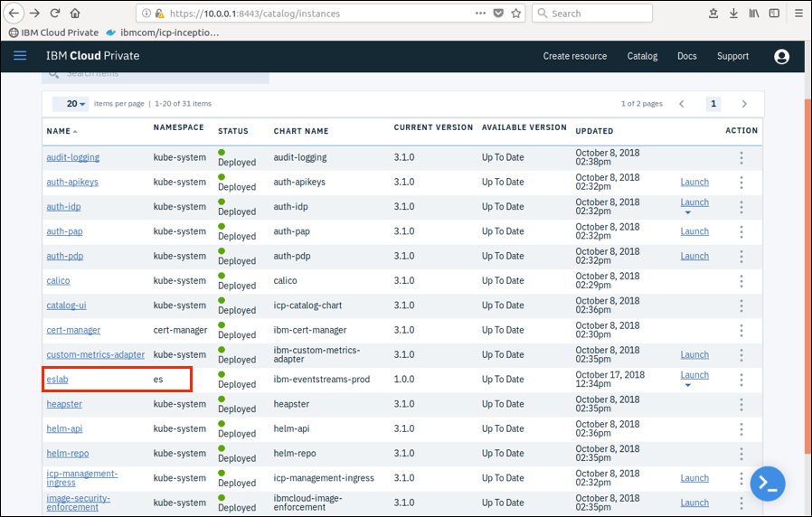
Task: Click Launch for custom-metrics-adapter
Action: coord(694,355)
